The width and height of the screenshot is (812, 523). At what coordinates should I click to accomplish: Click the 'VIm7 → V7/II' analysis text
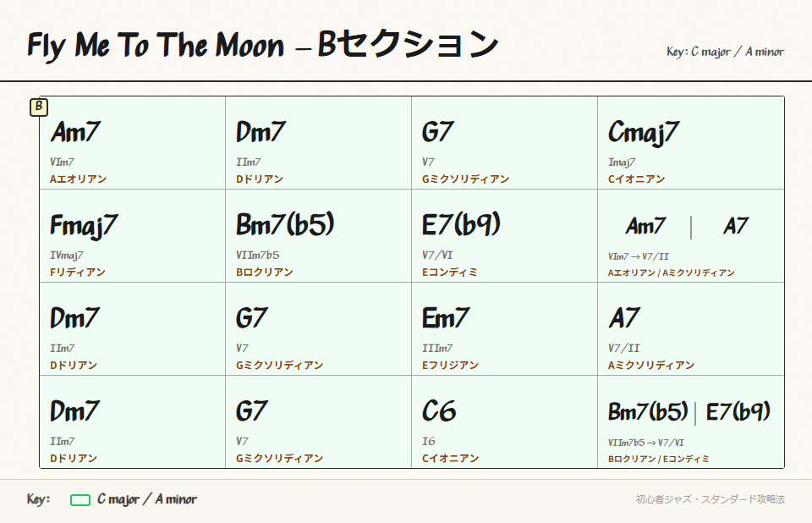click(639, 256)
